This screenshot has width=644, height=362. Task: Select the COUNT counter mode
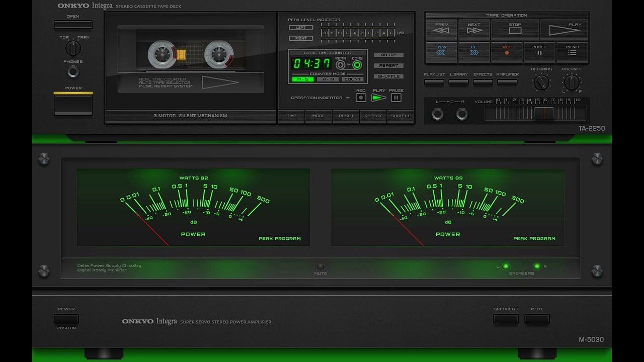point(353,79)
